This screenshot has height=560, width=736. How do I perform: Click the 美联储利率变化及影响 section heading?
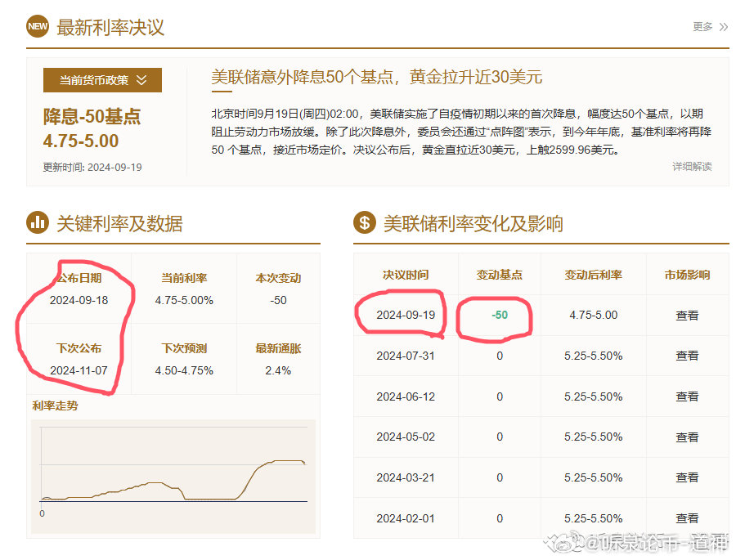pos(473,223)
